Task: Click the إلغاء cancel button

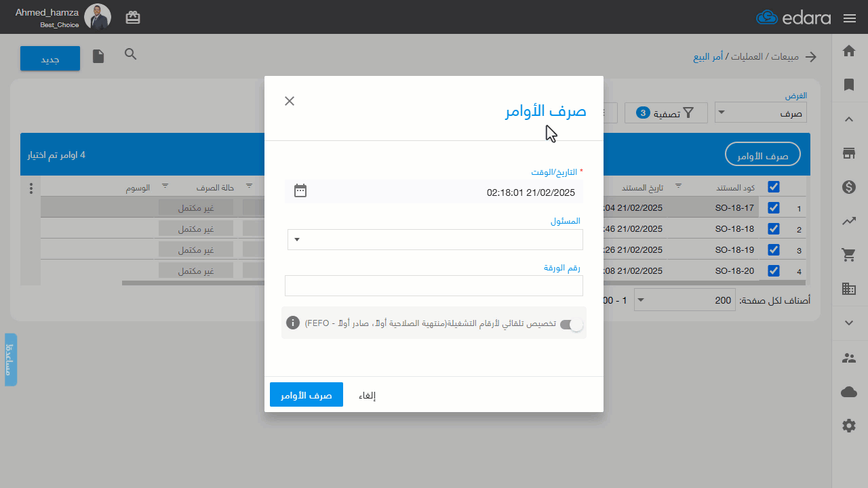Action: click(x=367, y=396)
